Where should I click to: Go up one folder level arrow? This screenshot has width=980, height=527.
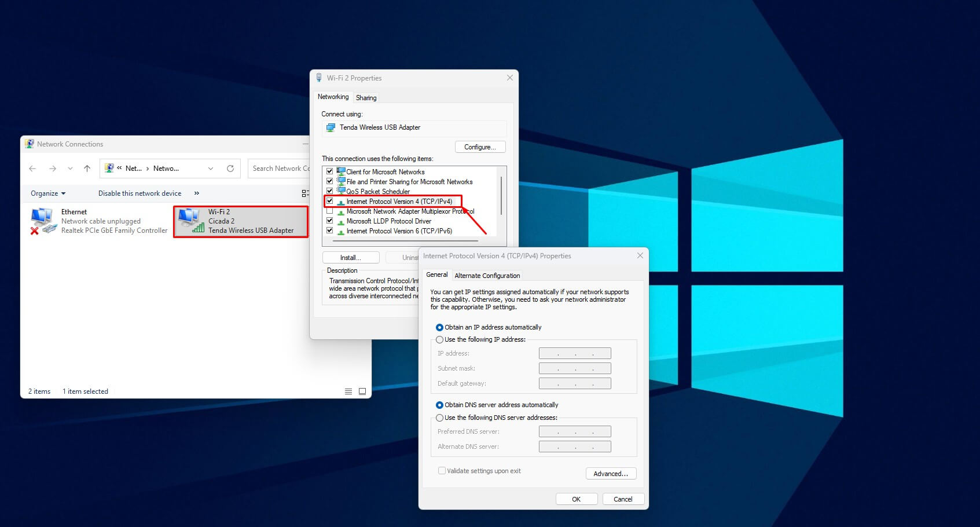tap(87, 169)
